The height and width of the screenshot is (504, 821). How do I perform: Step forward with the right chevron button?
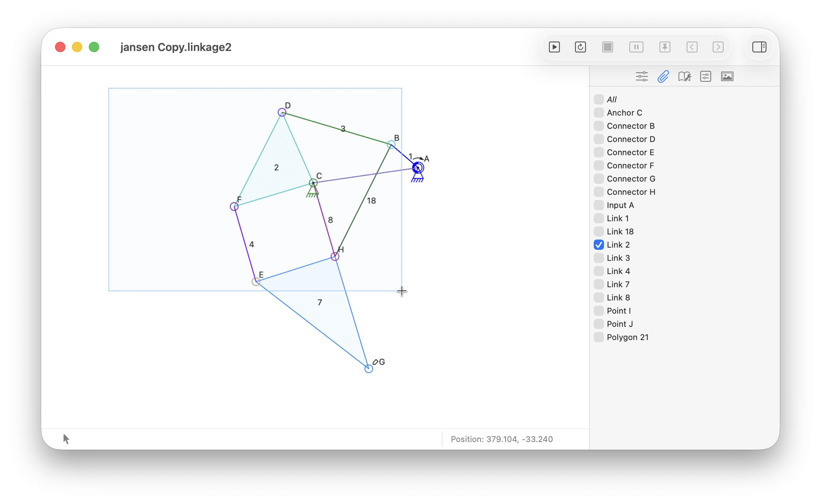(x=718, y=47)
